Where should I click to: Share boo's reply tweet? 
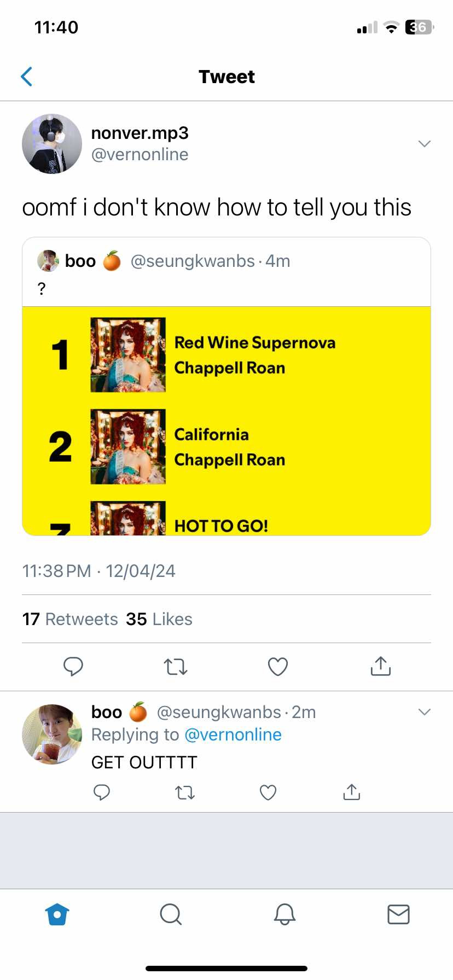[351, 791]
